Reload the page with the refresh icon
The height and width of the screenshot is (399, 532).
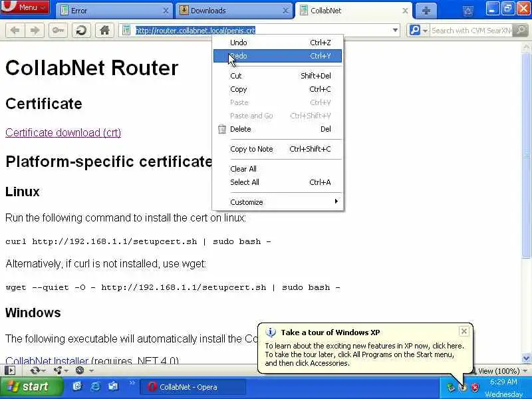[81, 31]
